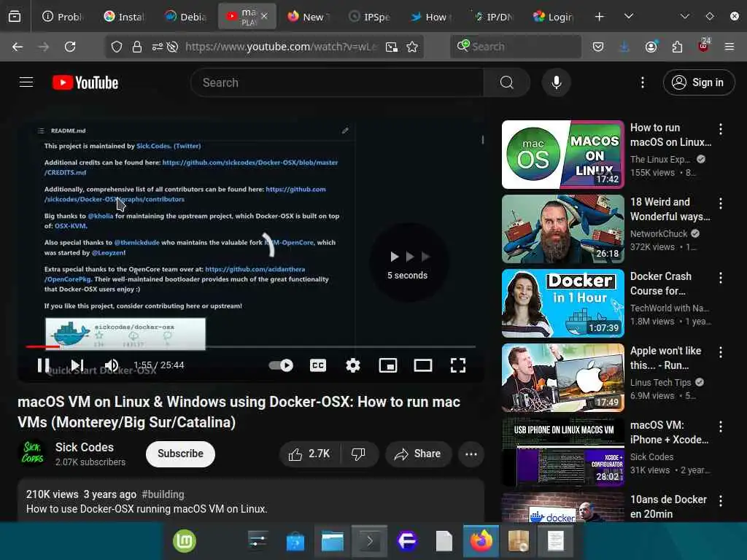
Task: Mute the video volume speaker icon
Action: [x=112, y=365]
